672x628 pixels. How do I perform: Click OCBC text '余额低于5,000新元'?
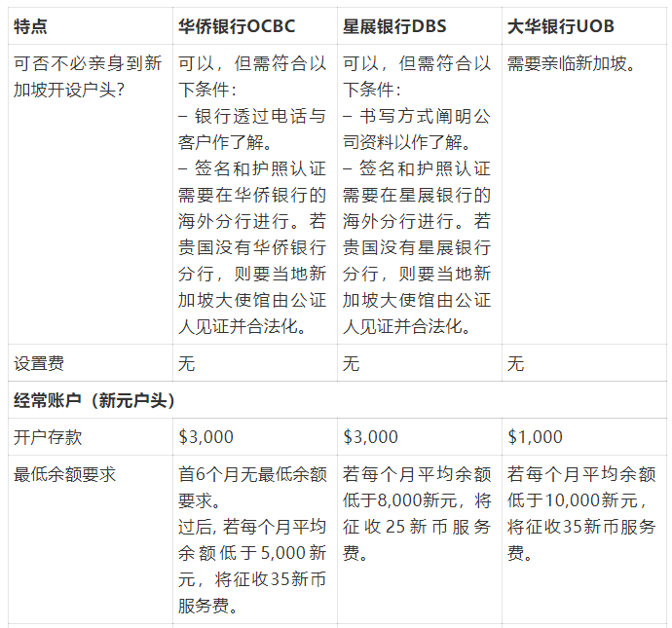coord(252,566)
